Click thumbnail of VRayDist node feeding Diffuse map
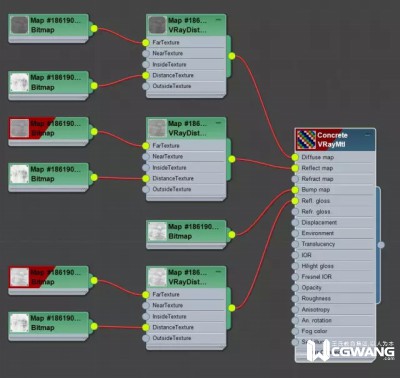Screen dimensions: 400x378 pos(157,25)
